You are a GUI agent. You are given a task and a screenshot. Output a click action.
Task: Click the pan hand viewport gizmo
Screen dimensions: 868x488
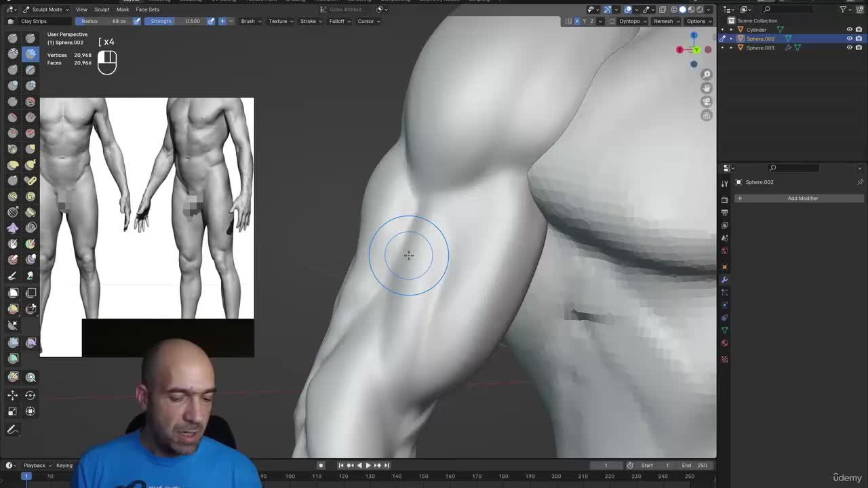(x=707, y=88)
